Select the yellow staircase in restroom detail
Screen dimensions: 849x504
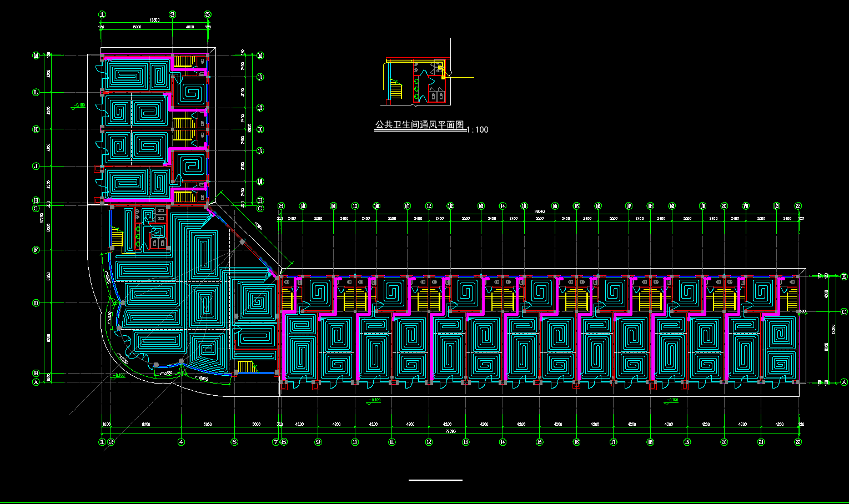pyautogui.click(x=396, y=89)
